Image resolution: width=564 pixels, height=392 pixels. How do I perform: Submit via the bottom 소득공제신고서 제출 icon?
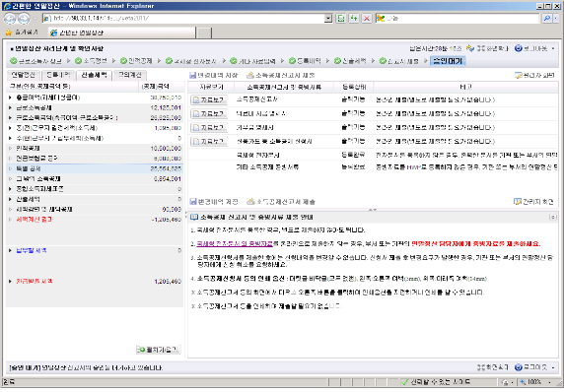[250, 202]
